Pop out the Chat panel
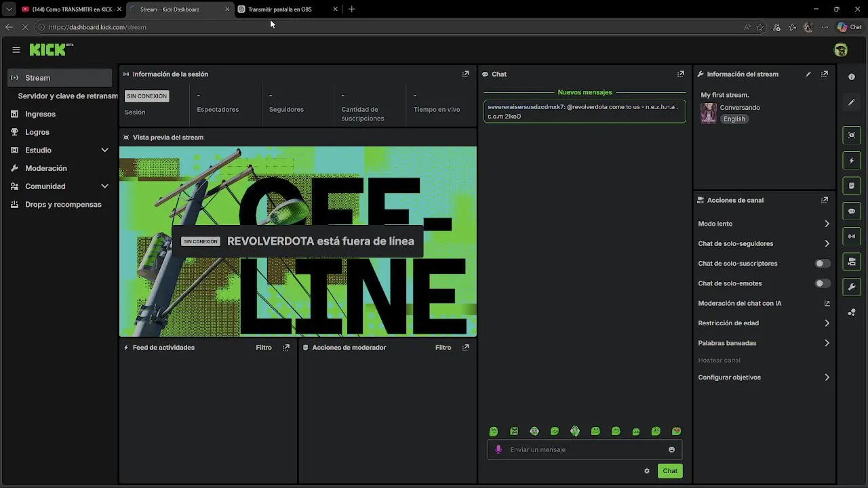The width and height of the screenshot is (868, 488). tap(681, 74)
